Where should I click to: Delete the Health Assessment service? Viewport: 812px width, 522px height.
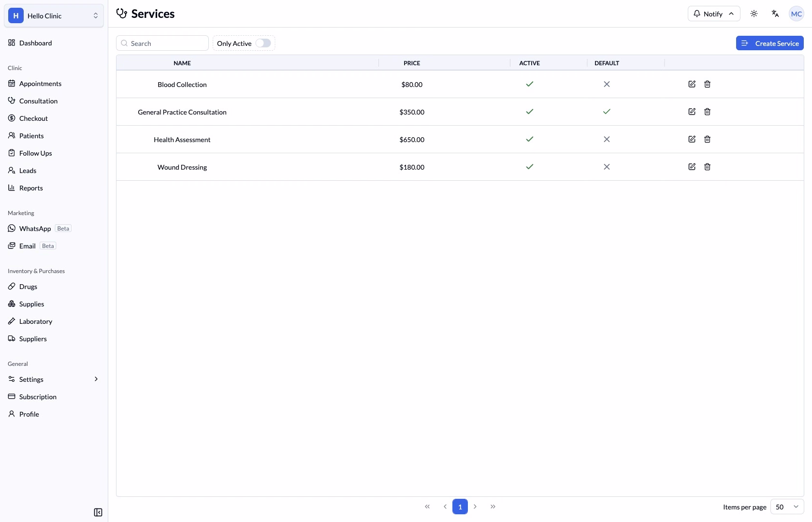(707, 139)
